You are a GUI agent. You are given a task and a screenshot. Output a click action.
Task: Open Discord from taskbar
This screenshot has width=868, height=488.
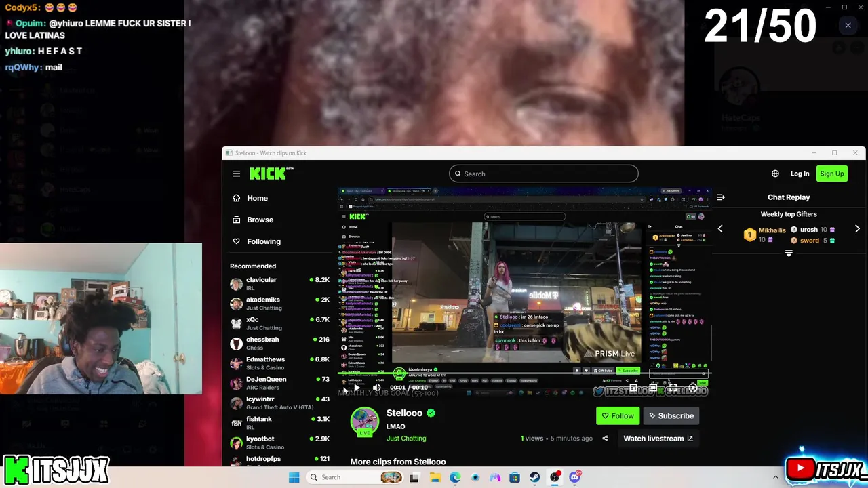click(x=575, y=477)
